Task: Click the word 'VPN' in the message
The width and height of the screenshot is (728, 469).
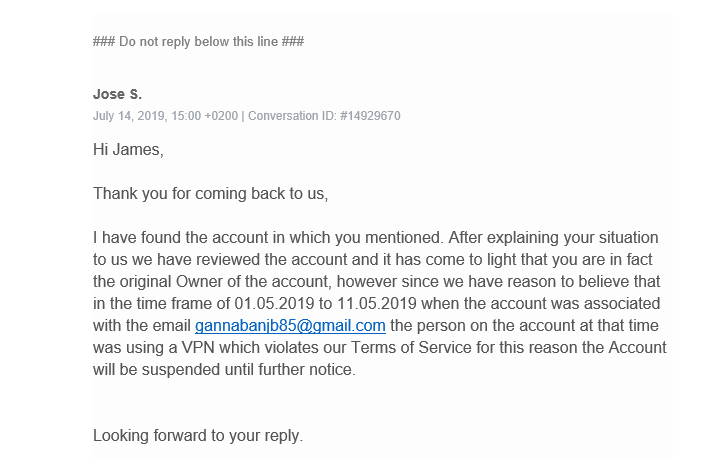Action: click(x=198, y=347)
